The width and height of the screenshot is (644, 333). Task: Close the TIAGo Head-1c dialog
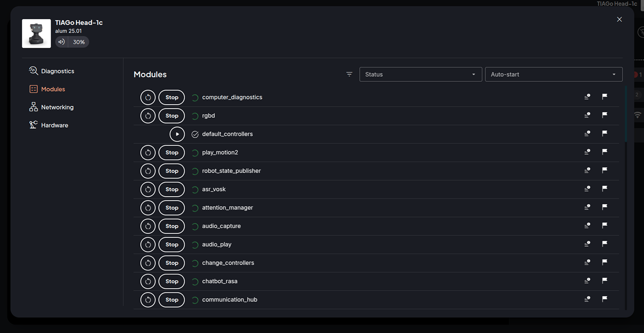coord(619,19)
